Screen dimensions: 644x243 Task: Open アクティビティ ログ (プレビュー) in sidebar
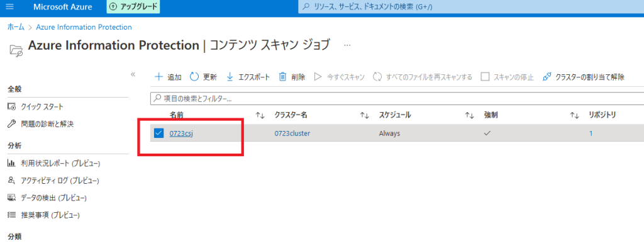(x=53, y=181)
